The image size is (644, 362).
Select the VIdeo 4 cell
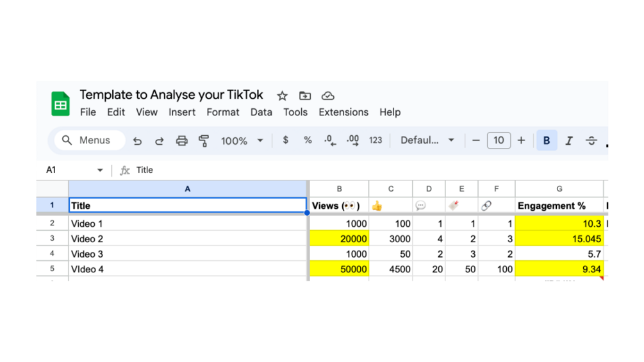[x=188, y=269]
